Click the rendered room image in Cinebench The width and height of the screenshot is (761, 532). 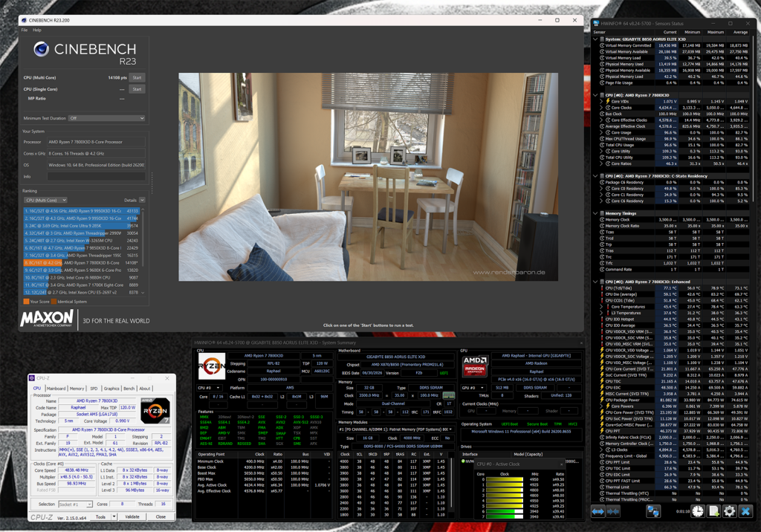pyautogui.click(x=368, y=177)
